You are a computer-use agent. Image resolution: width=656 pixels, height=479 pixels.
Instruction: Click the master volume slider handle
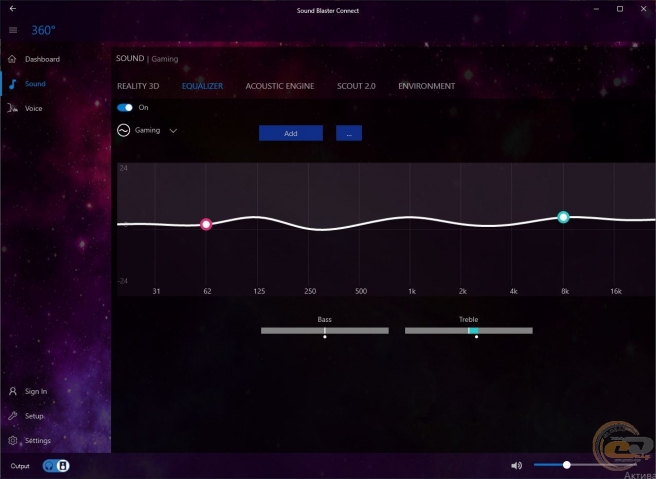(567, 465)
